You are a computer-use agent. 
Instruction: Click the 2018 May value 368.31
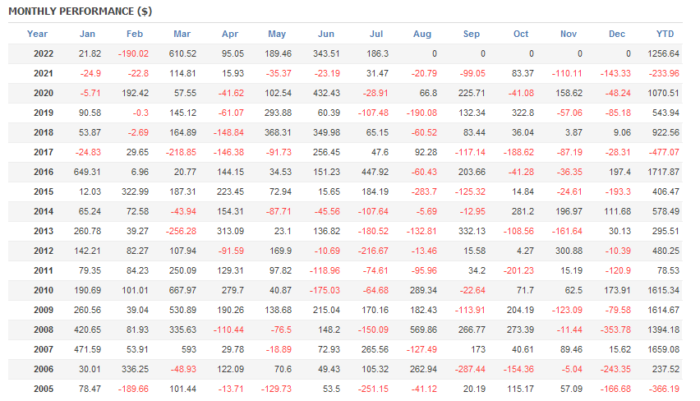pos(278,133)
